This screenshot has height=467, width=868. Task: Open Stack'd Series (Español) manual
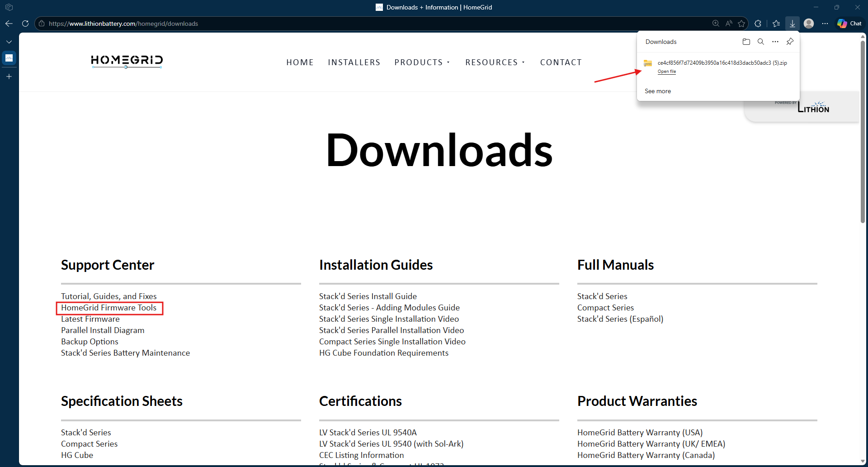(x=620, y=319)
